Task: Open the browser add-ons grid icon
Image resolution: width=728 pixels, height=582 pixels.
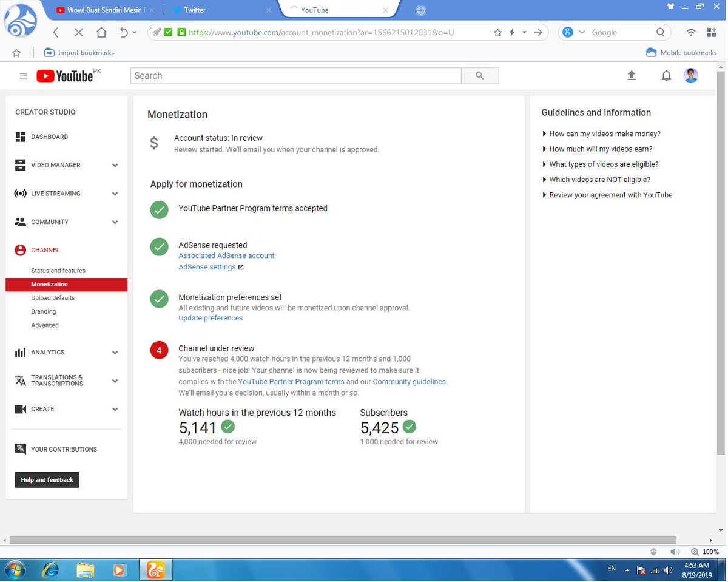Action: 712,33
